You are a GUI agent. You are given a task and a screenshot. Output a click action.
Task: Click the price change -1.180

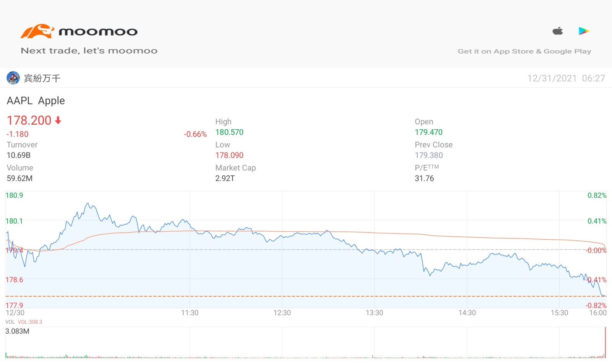[x=18, y=134]
